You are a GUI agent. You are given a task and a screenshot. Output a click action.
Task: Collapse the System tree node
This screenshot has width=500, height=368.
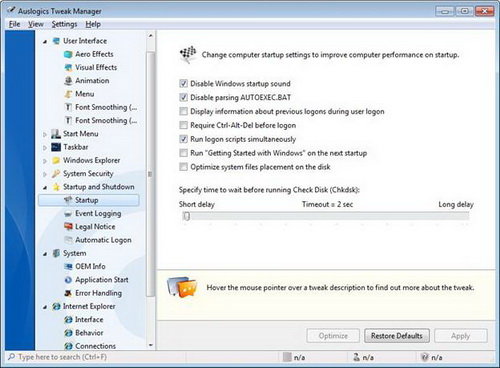click(45, 254)
